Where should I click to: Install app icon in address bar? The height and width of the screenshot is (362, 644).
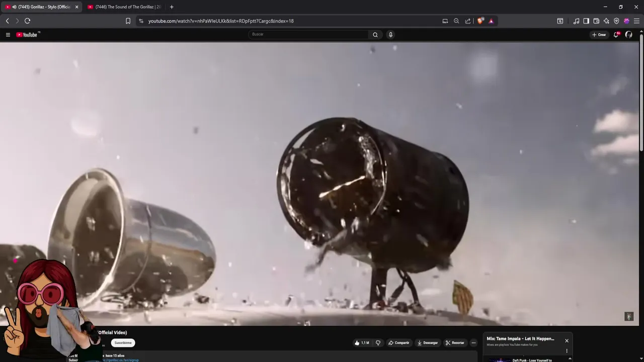coord(445,21)
